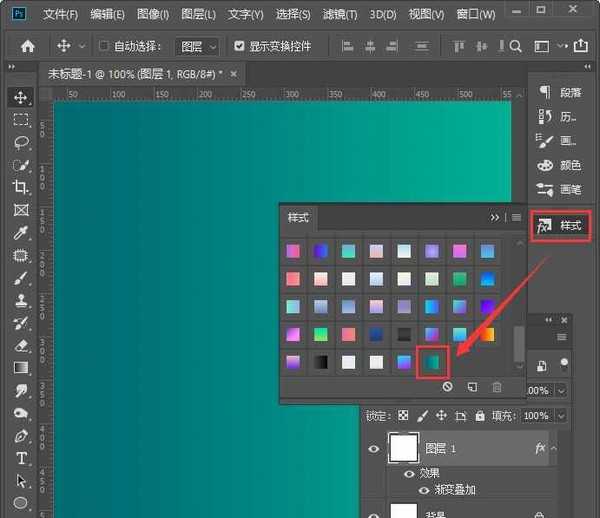Click the search magnifier icon
Screen dimensions: 600x518
coord(516,46)
